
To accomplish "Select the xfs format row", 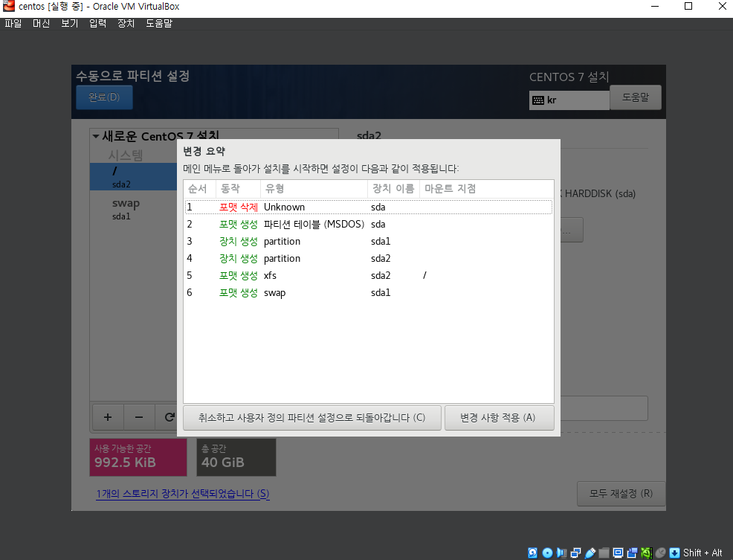I will (369, 276).
